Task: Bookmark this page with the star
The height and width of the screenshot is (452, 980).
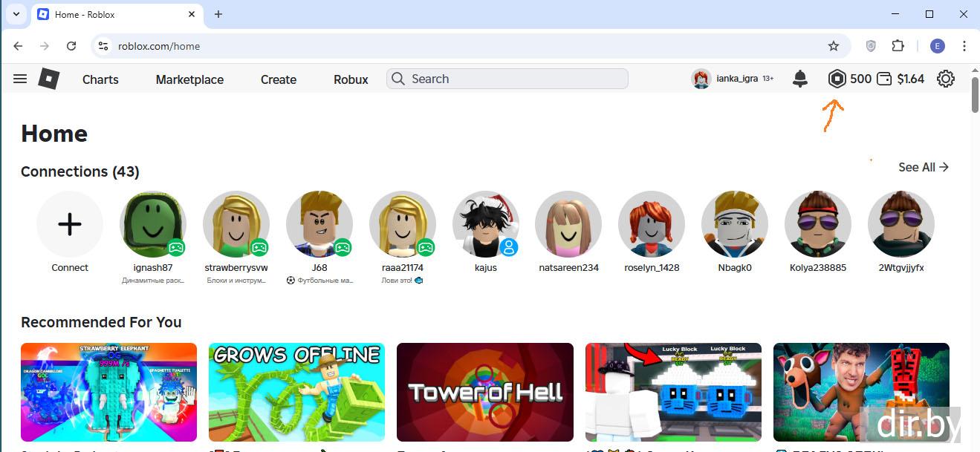Action: pos(834,46)
